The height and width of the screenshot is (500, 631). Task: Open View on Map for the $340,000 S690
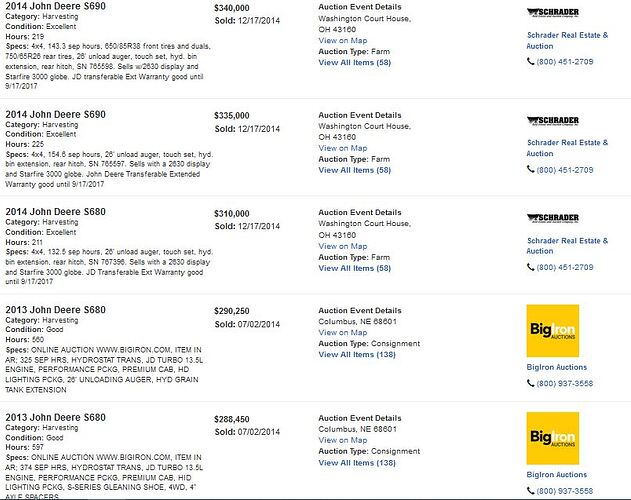coord(342,40)
